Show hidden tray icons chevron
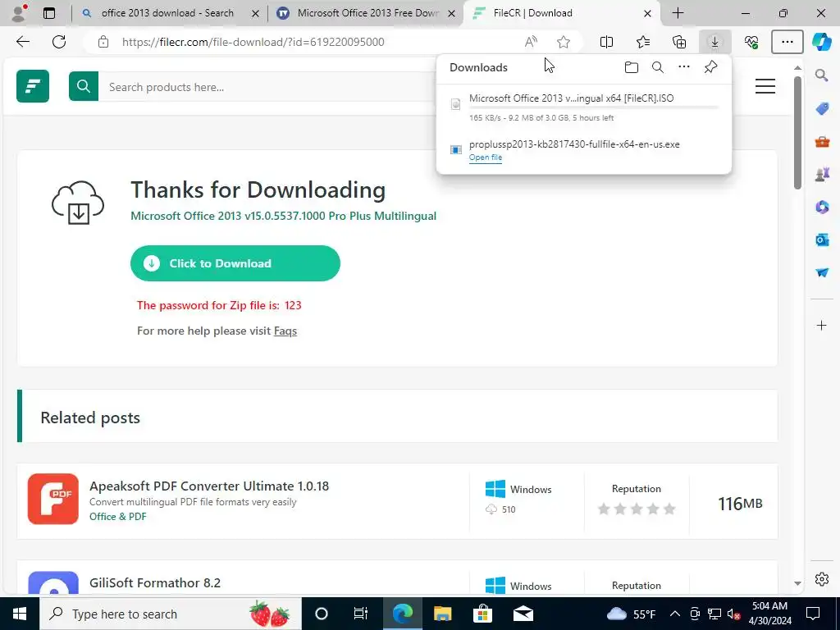The image size is (840, 630). 675,614
